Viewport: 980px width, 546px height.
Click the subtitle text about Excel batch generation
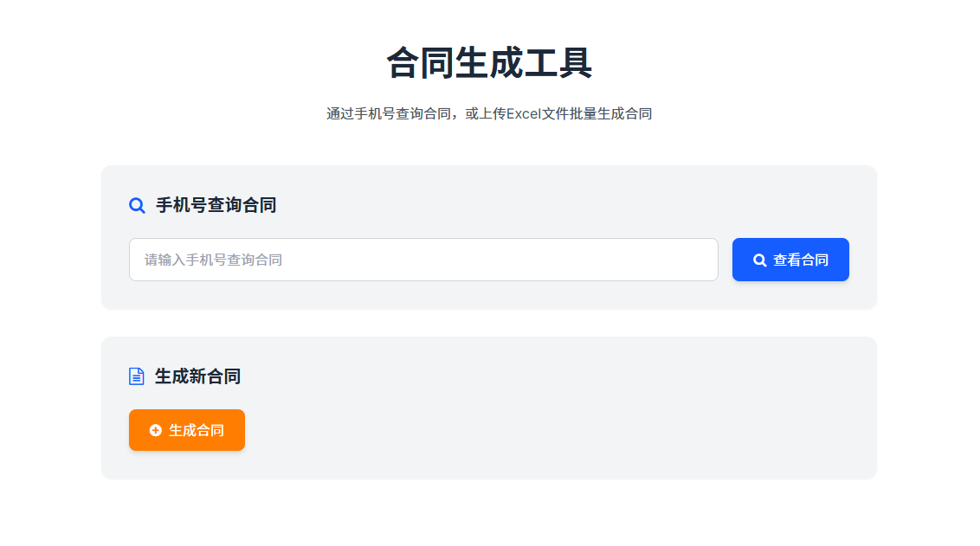[x=490, y=112]
